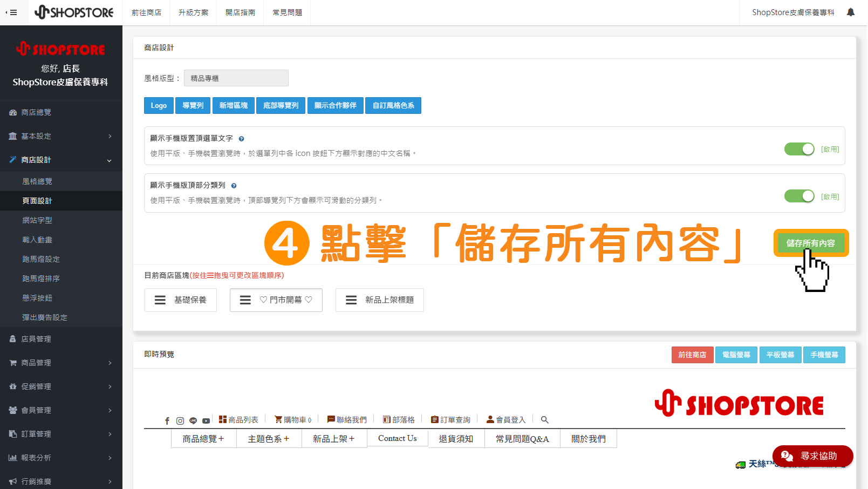The width and height of the screenshot is (868, 489).
Task: Click the red 前往商店 preview button
Action: [x=692, y=355]
